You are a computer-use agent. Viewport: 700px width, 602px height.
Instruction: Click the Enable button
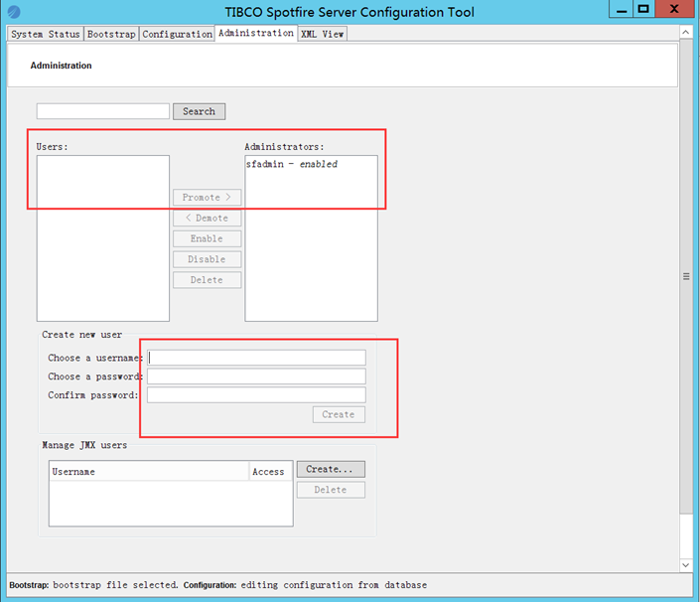coord(208,238)
